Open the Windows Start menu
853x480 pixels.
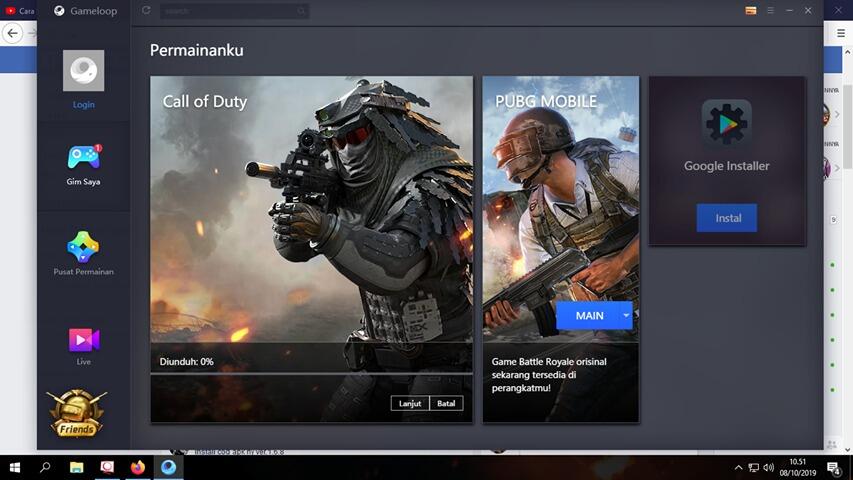point(15,467)
